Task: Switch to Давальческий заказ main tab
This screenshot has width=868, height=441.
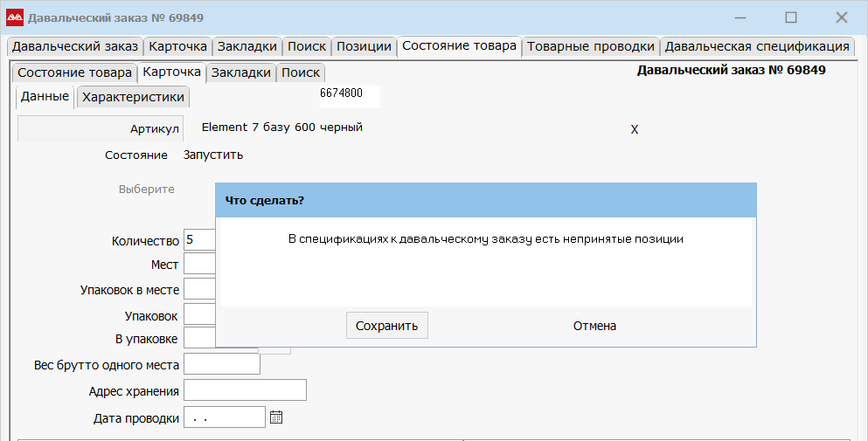Action: (74, 46)
